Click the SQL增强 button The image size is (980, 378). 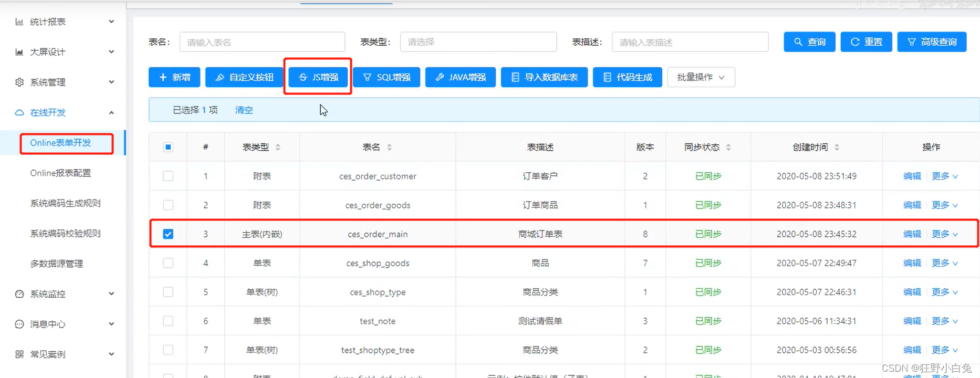tap(387, 77)
